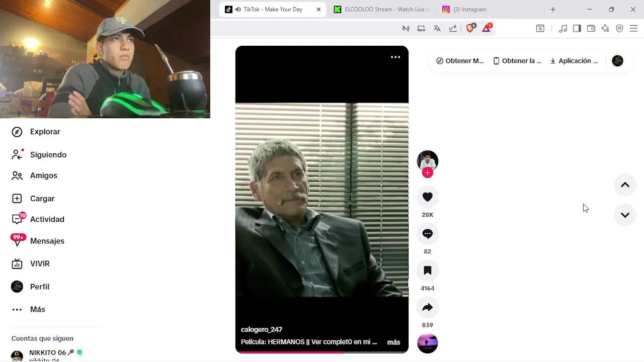Click the VIVIR live TV icon
The height and width of the screenshot is (362, 644).
[x=17, y=263]
